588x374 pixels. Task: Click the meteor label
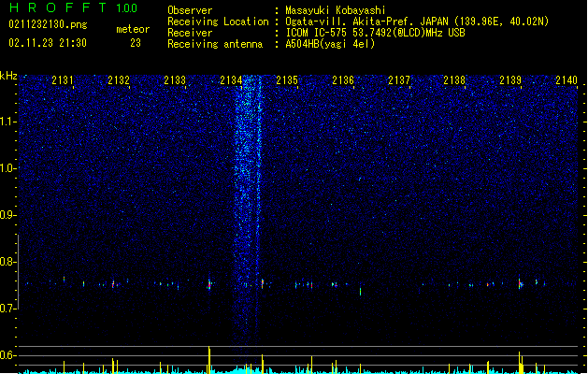click(133, 29)
